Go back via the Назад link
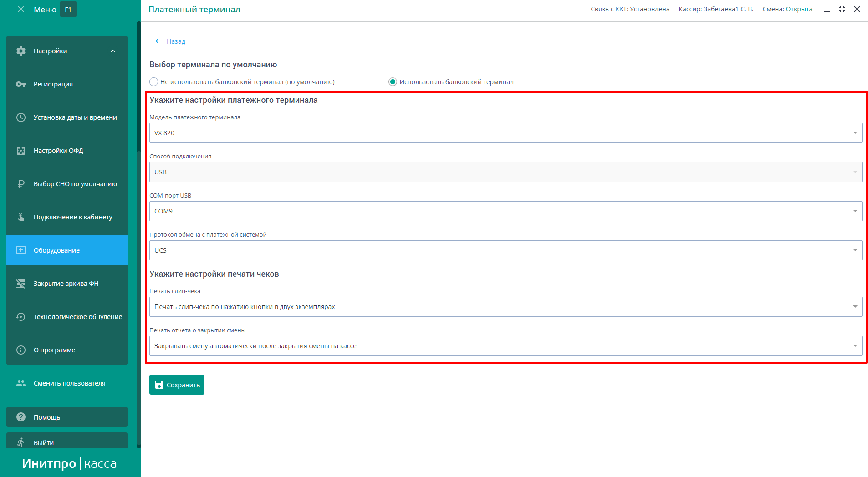Image resolution: width=868 pixels, height=477 pixels. pyautogui.click(x=170, y=41)
